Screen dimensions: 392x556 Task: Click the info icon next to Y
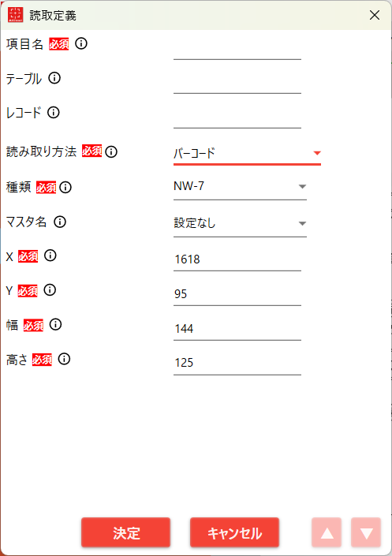[50, 289]
